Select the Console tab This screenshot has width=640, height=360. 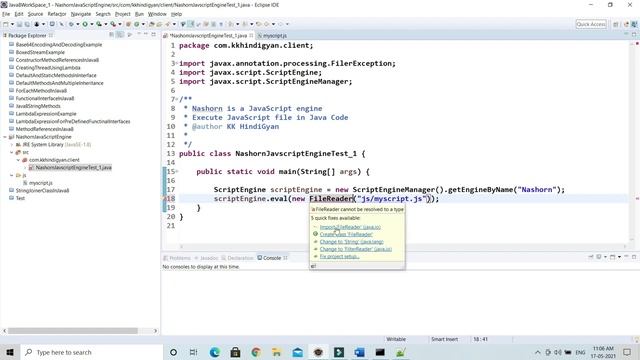click(272, 258)
